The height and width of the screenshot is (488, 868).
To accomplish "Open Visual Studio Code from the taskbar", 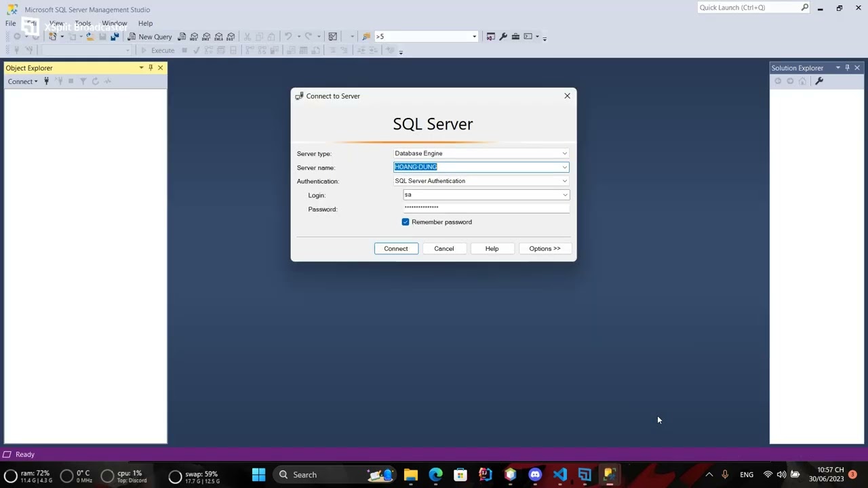I will pyautogui.click(x=560, y=474).
